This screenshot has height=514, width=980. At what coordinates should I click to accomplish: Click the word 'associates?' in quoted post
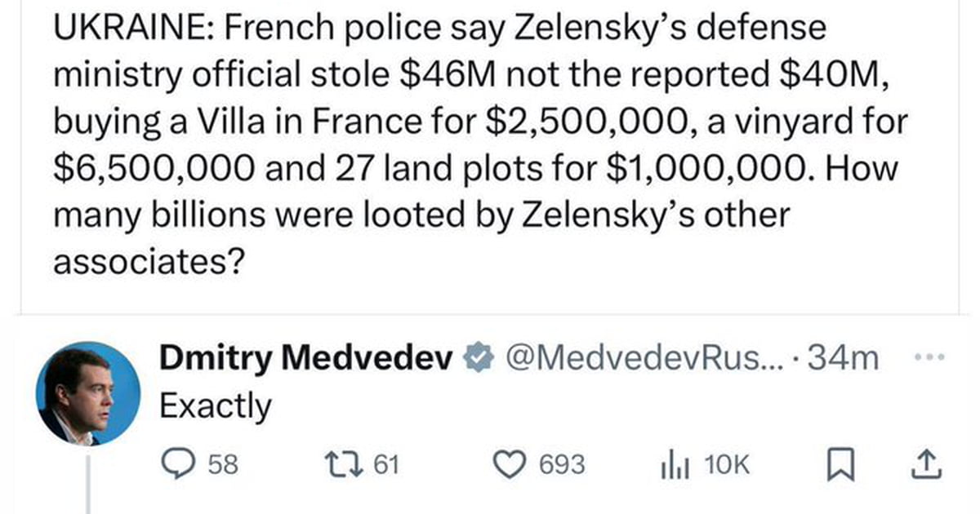(x=147, y=262)
